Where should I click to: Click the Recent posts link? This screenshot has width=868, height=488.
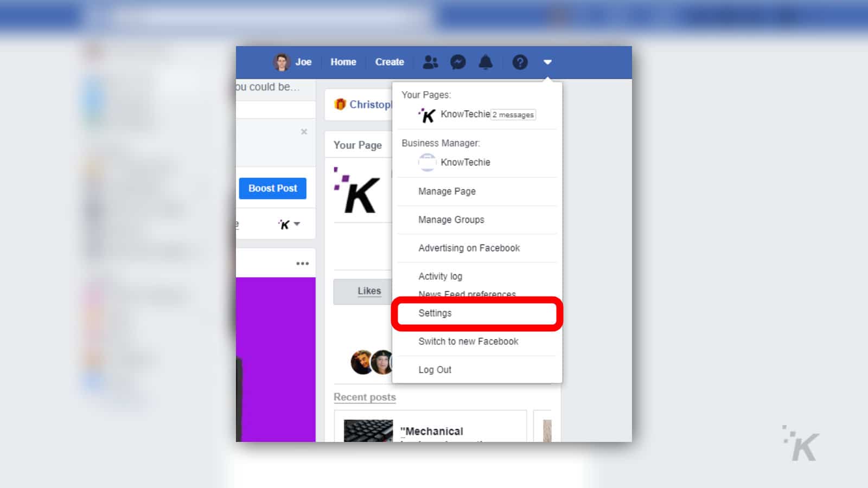coord(365,397)
